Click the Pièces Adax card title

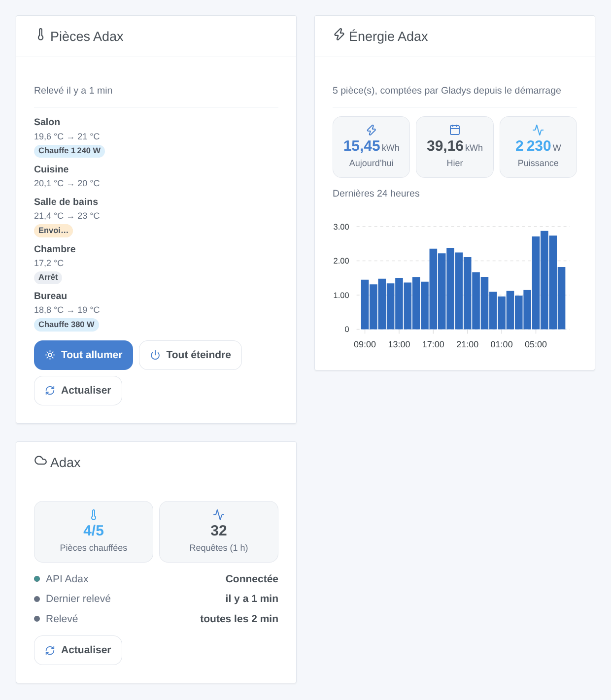click(x=87, y=36)
